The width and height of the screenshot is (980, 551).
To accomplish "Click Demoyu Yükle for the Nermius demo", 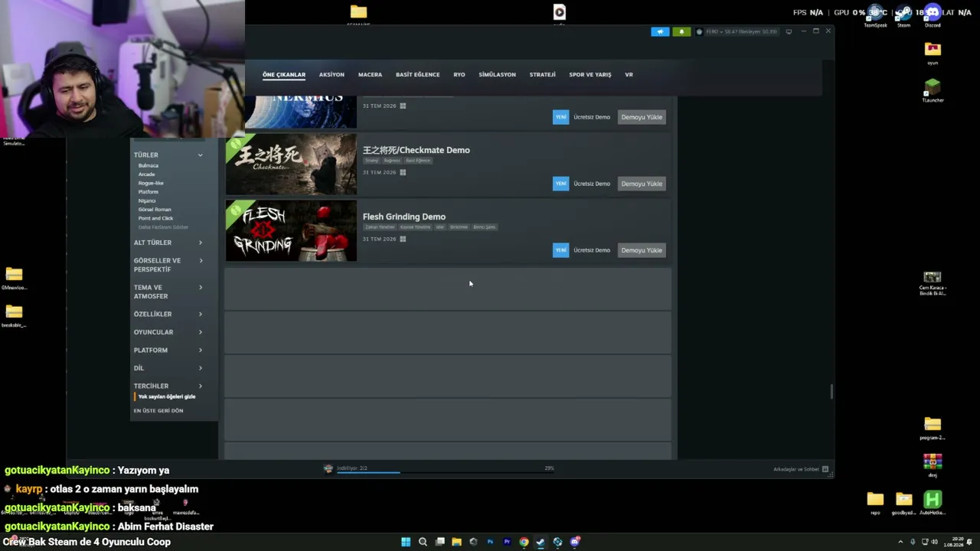I will click(x=642, y=117).
